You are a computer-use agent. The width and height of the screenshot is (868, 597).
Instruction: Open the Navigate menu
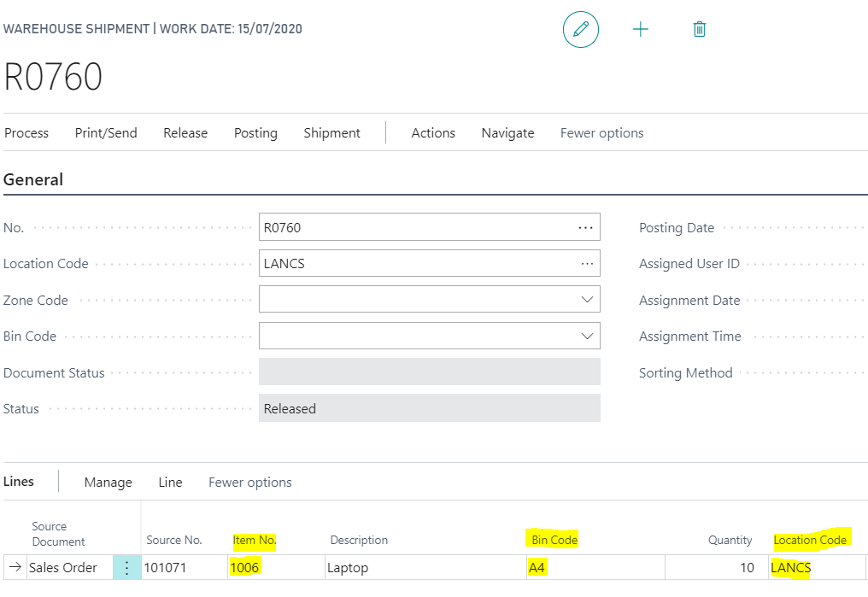click(507, 133)
